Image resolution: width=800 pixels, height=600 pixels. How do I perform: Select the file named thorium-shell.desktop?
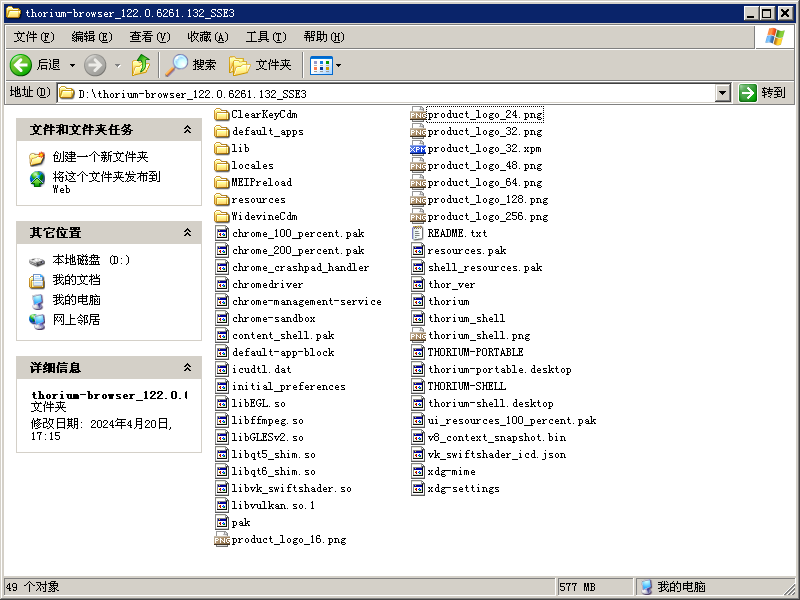point(490,404)
